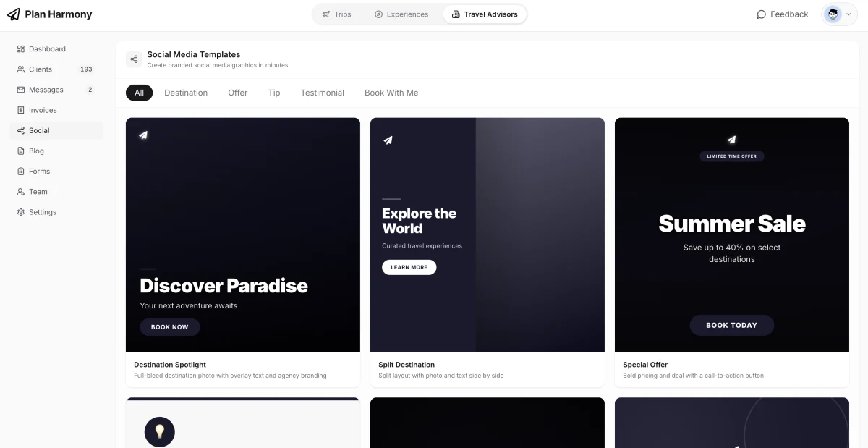868x448 pixels.
Task: Filter templates by Destination
Action: pos(186,93)
